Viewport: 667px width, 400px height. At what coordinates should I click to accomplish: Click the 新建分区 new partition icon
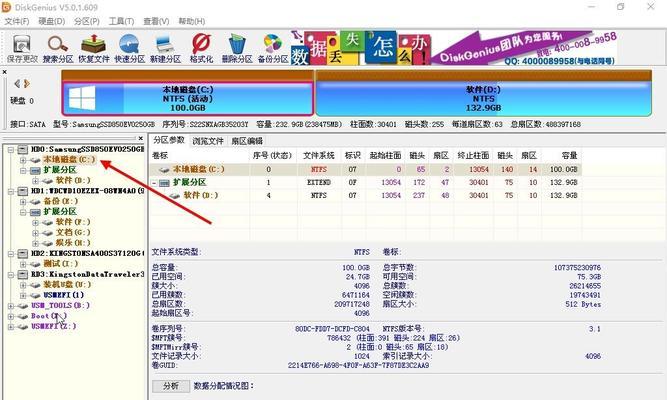(165, 49)
